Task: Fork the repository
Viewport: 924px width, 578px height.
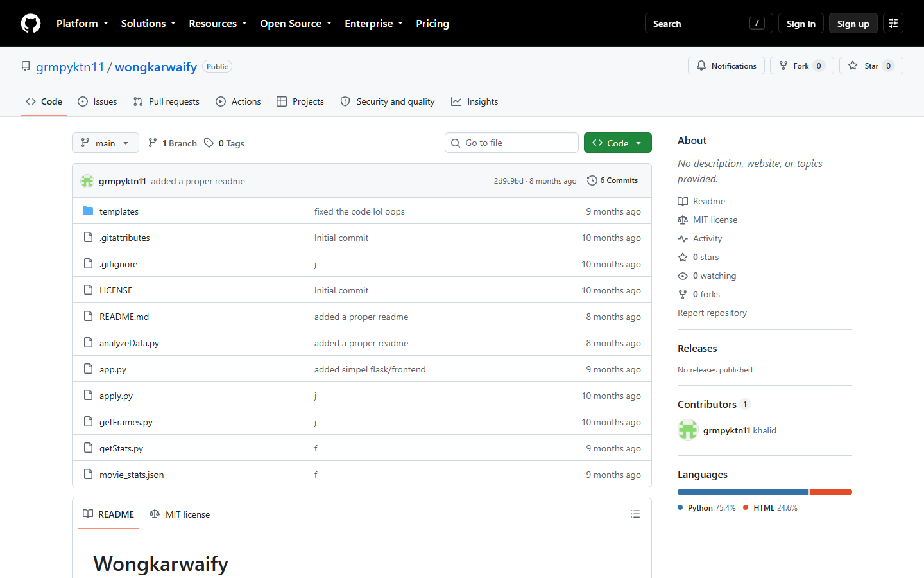Action: point(802,66)
